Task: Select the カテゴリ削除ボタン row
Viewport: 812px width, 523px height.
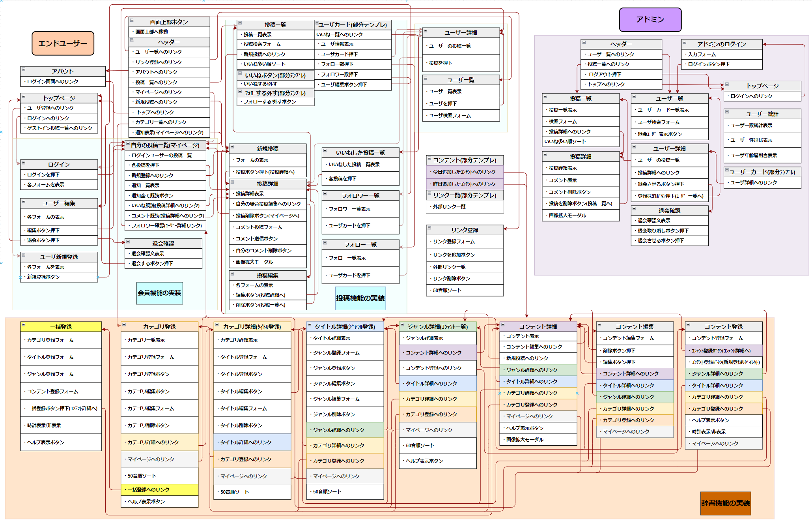Action: [159, 426]
